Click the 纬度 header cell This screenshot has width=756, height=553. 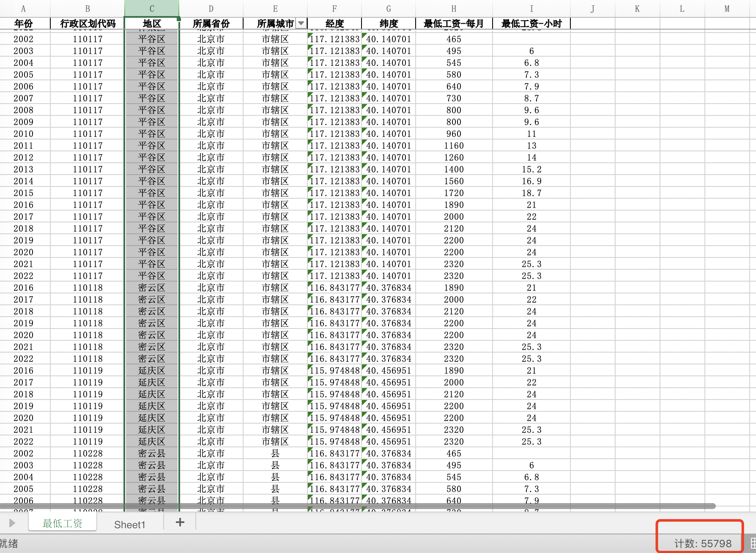coord(389,24)
